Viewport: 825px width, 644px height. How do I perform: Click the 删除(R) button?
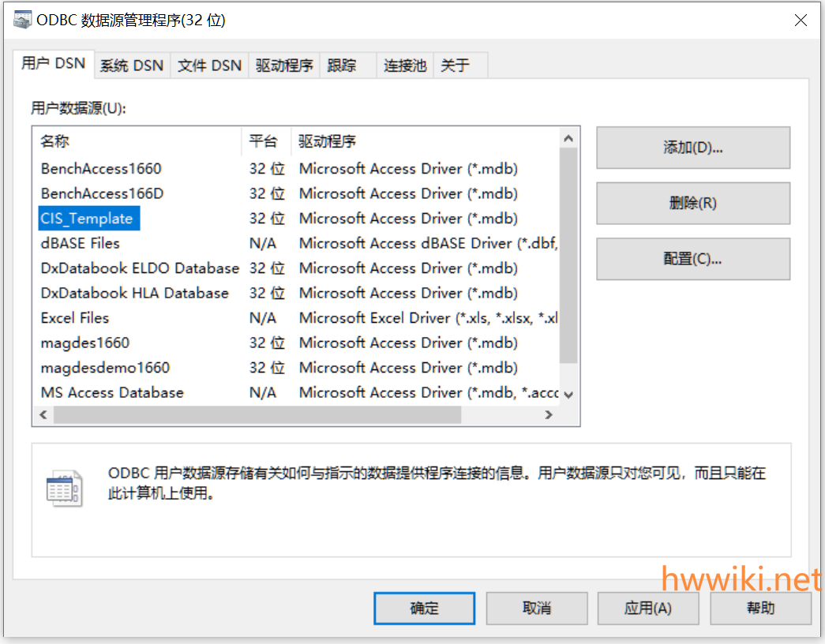tap(692, 203)
